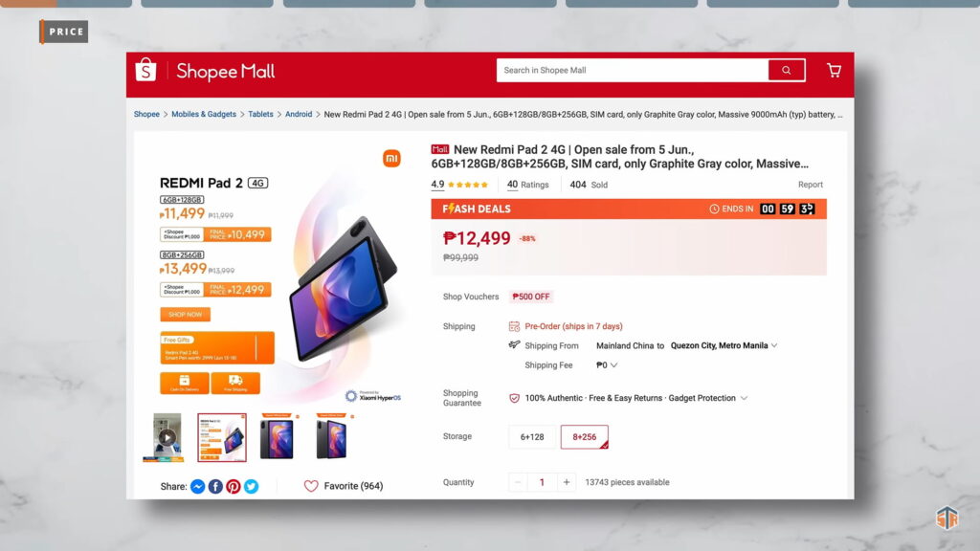Click the ₱500 OFF shop voucher

530,297
